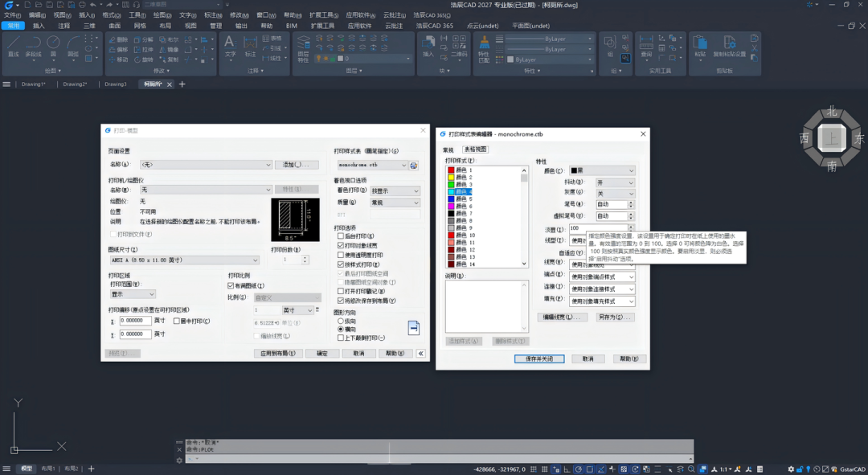Image resolution: width=868 pixels, height=475 pixels.
Task: Click the 删除 erase tool
Action: pyautogui.click(x=118, y=40)
